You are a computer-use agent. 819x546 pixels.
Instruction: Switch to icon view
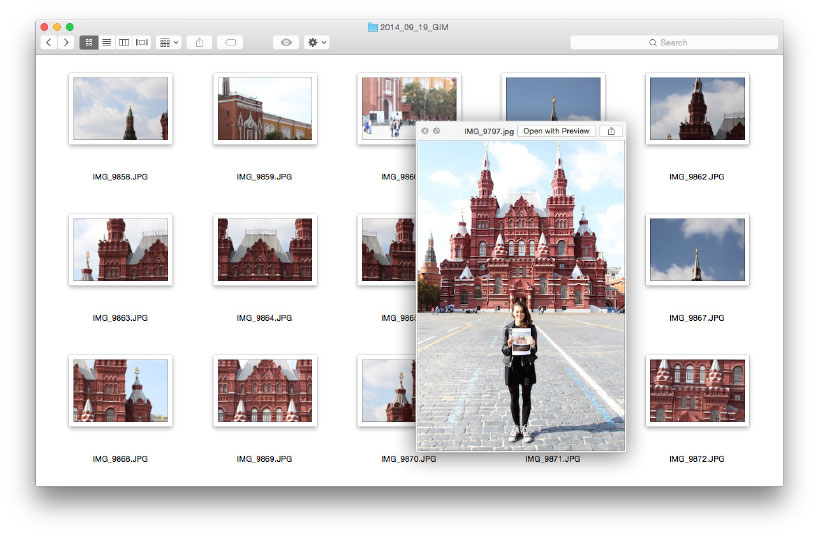tap(89, 42)
